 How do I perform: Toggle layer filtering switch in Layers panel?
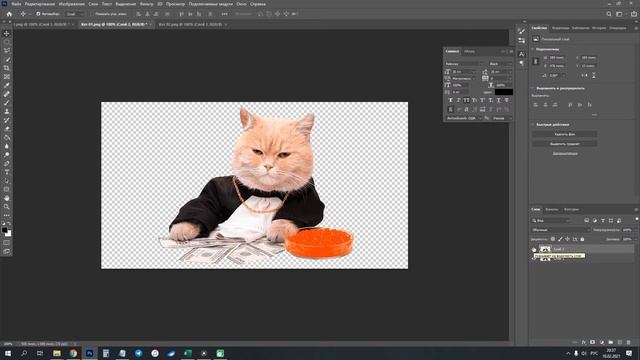[636, 220]
